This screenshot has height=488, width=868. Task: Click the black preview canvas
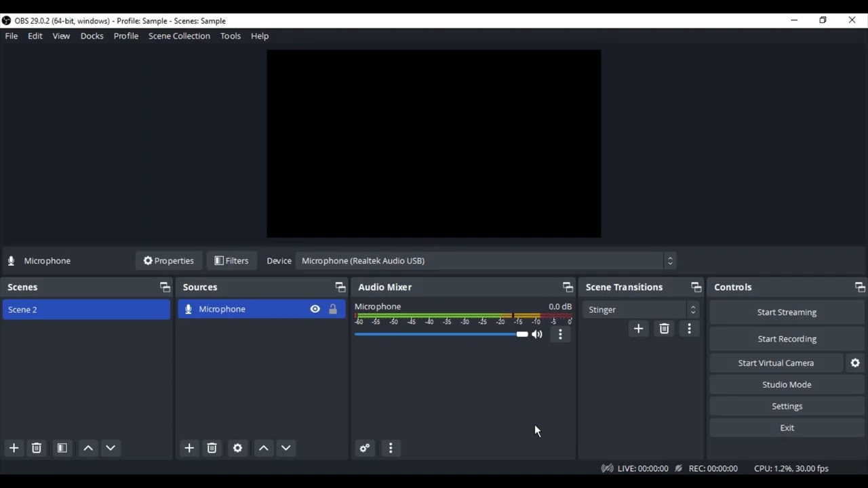click(434, 144)
